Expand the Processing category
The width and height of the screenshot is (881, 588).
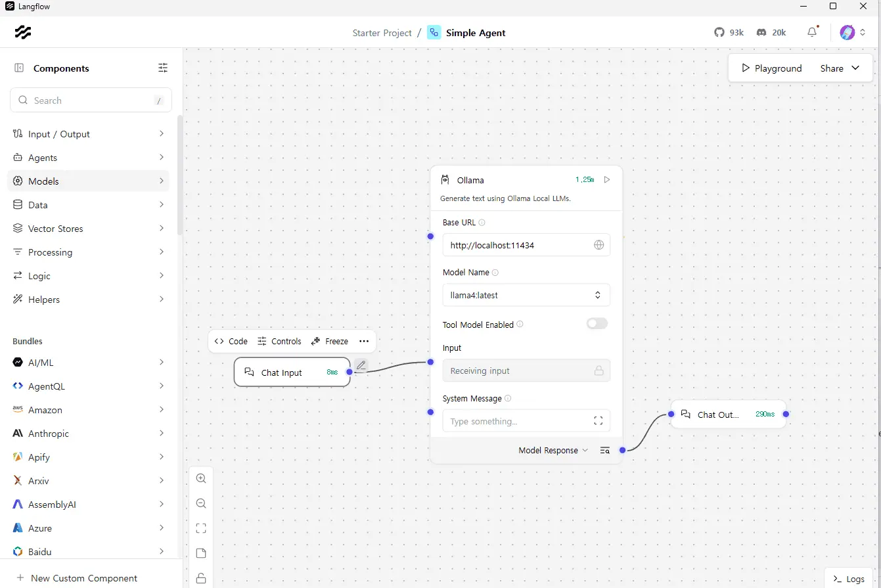(x=88, y=252)
